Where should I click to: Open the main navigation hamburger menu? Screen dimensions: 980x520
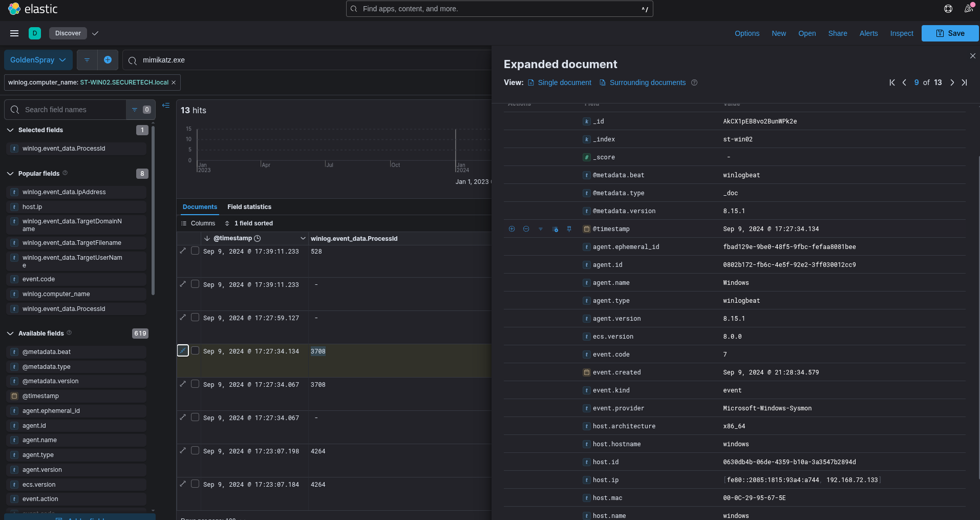(x=14, y=33)
